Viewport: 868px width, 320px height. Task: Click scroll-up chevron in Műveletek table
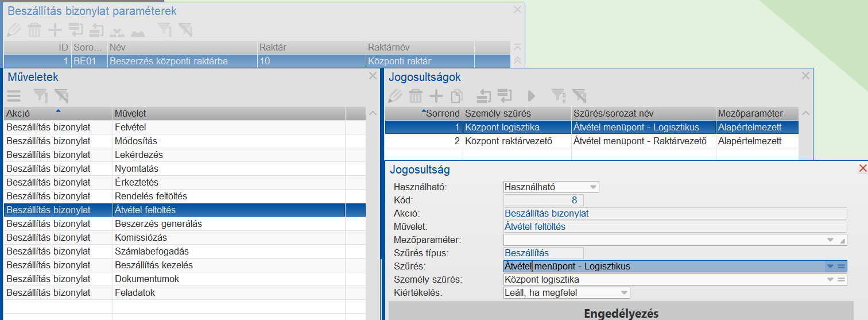(x=372, y=114)
